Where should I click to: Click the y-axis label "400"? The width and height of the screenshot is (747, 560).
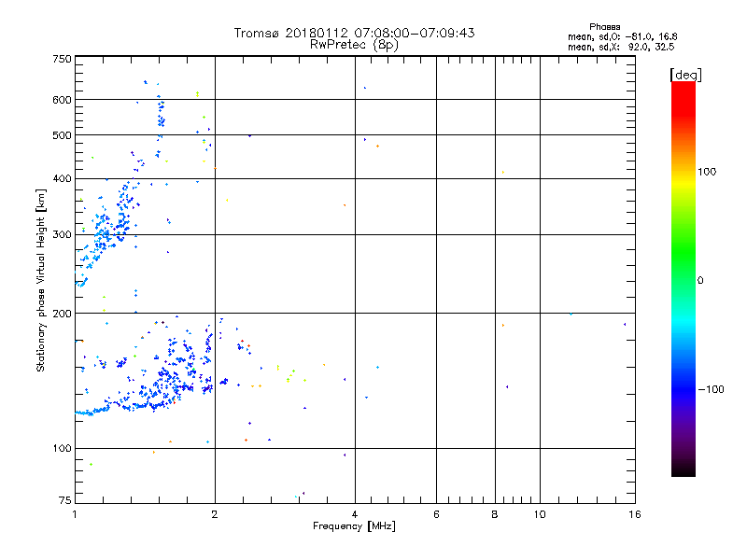click(x=62, y=178)
